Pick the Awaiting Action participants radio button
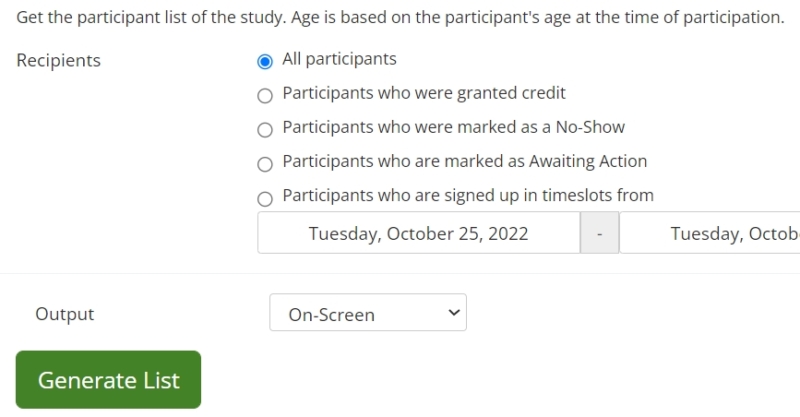This screenshot has height=417, width=800. (x=265, y=164)
